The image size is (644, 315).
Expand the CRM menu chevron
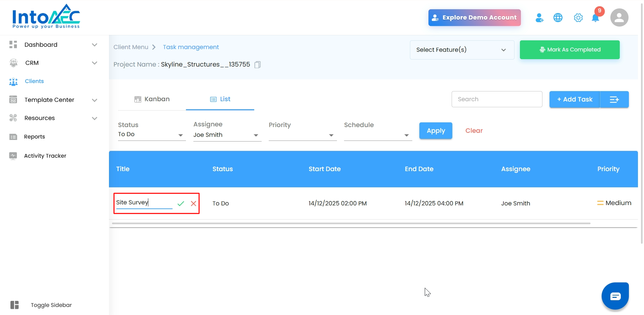coord(94,63)
